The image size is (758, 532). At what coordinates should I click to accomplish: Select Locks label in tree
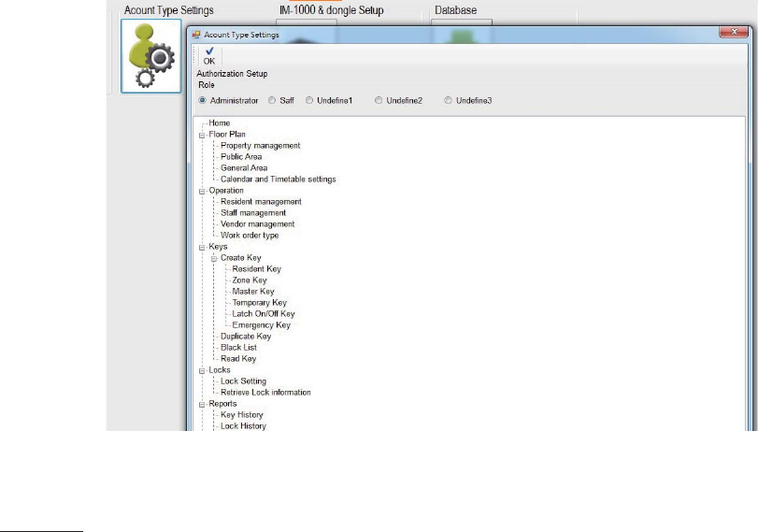point(220,370)
